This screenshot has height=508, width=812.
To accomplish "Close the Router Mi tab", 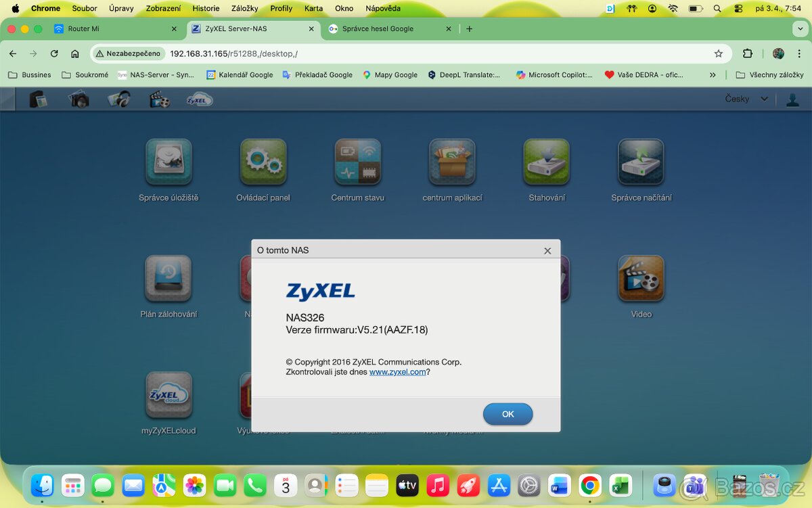I will coord(174,29).
